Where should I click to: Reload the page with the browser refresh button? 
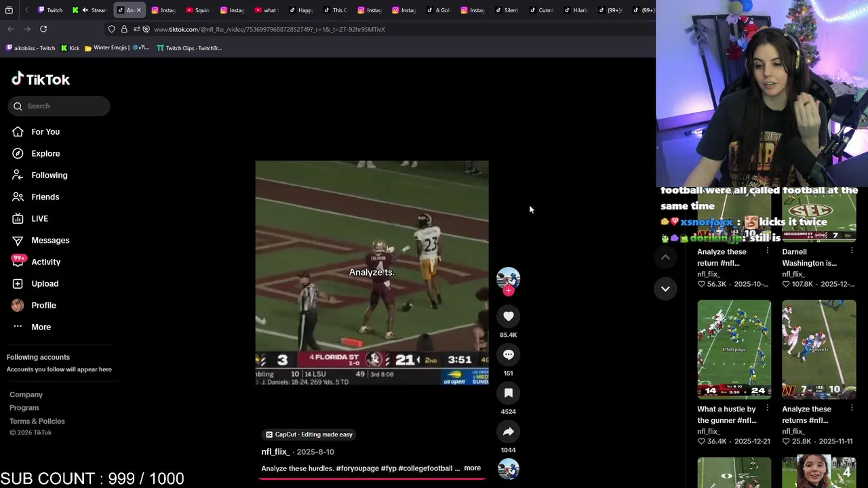click(x=43, y=29)
